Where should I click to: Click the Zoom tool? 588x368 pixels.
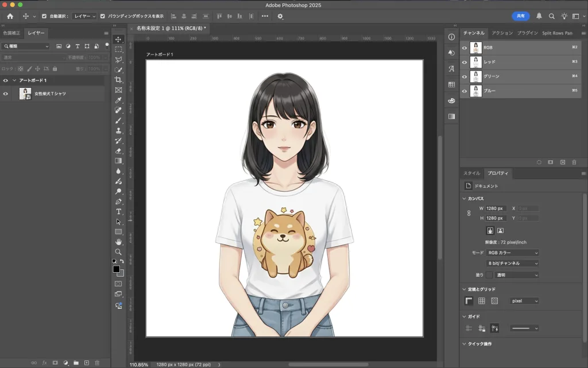(118, 252)
